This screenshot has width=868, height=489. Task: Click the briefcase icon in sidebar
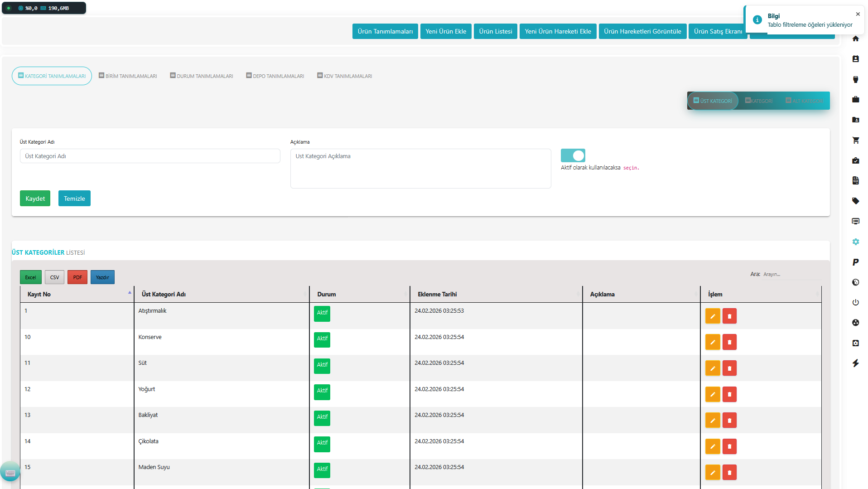tap(855, 100)
